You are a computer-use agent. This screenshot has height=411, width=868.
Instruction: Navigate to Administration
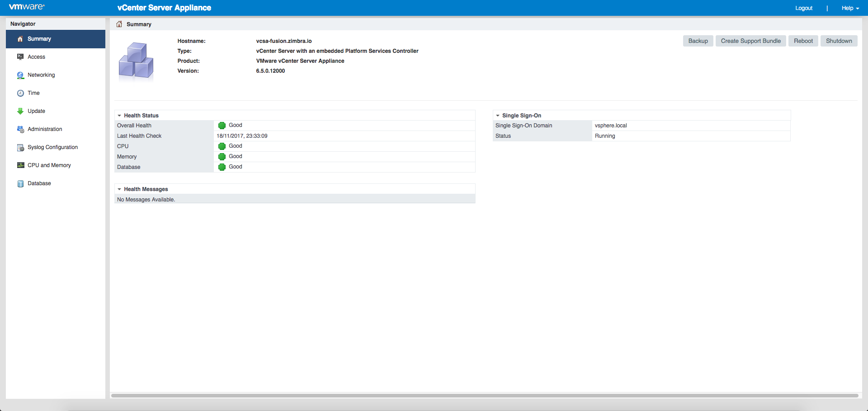56,129
